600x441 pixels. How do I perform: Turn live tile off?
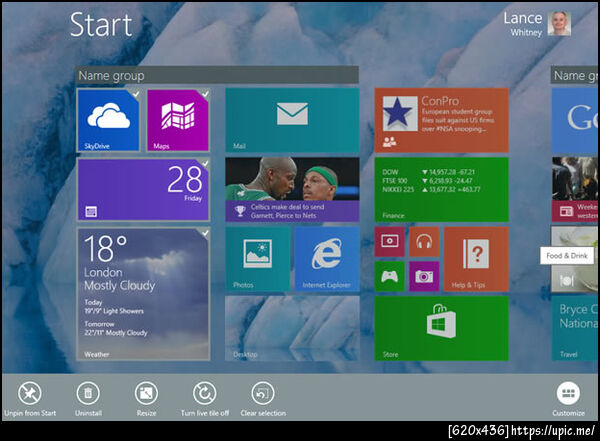point(205,399)
